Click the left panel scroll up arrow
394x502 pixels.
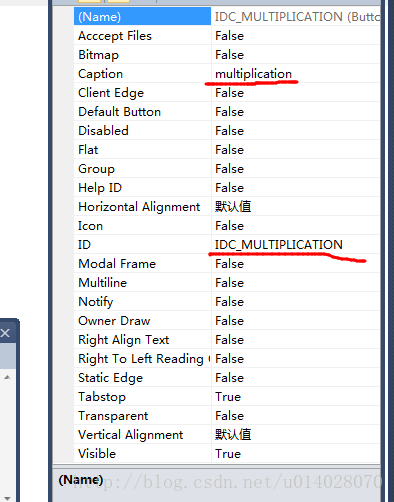coord(7,377)
